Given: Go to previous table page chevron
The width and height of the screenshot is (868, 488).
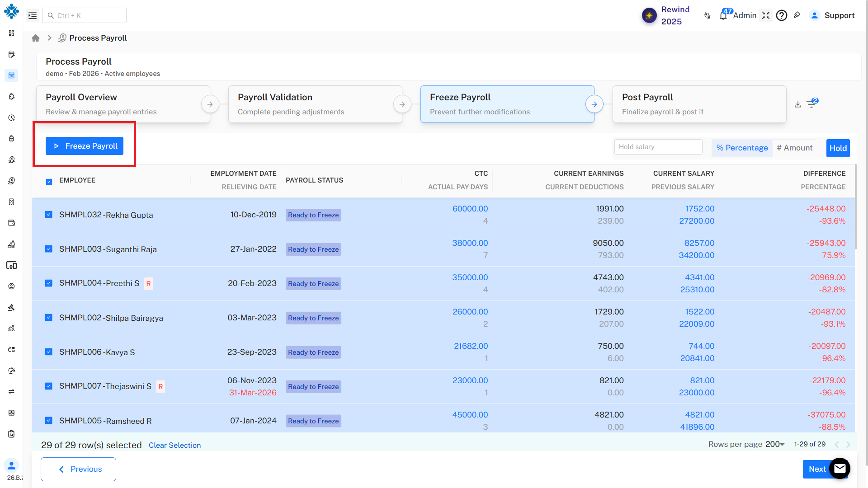Looking at the screenshot, I should (x=836, y=445).
